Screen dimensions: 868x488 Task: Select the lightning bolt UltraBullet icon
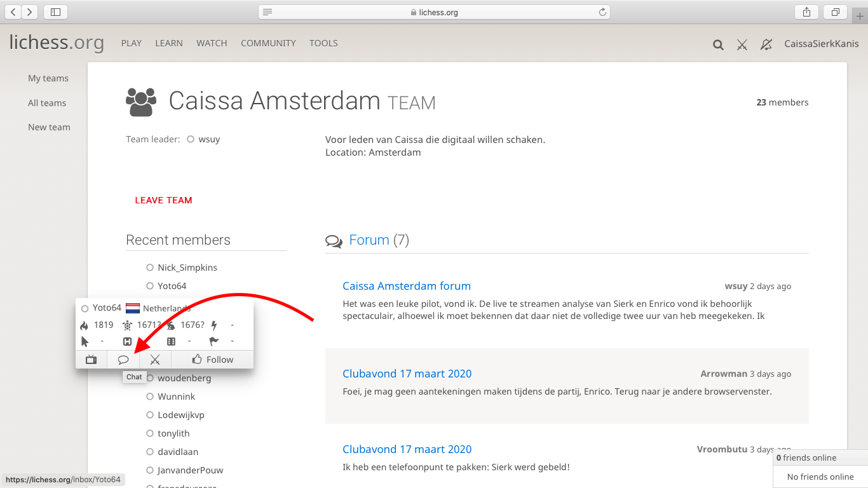pyautogui.click(x=214, y=325)
